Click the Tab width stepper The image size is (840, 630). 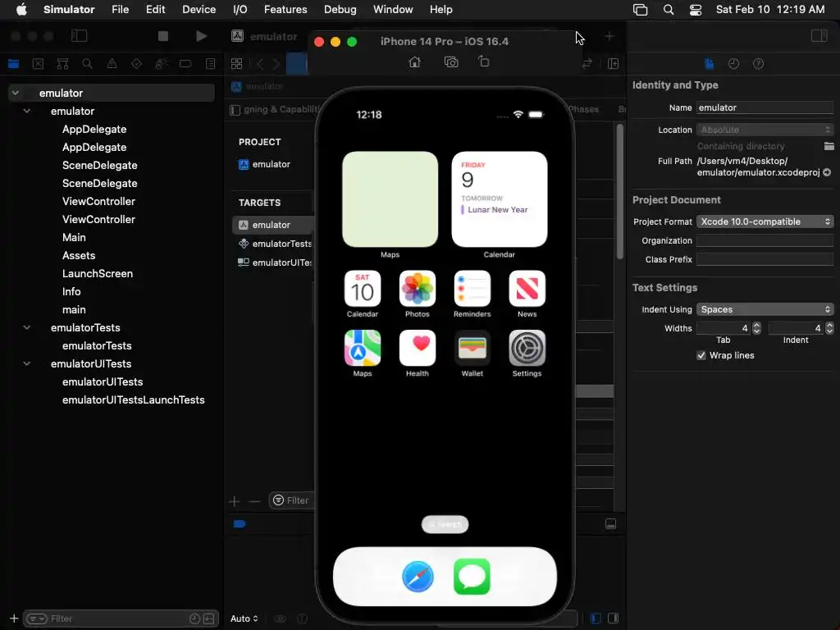[x=756, y=328]
